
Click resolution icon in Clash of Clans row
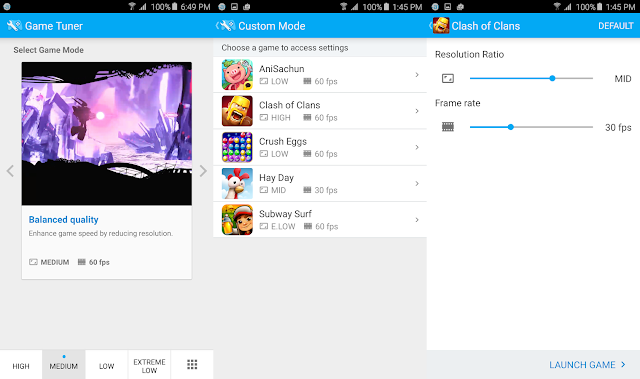[264, 117]
